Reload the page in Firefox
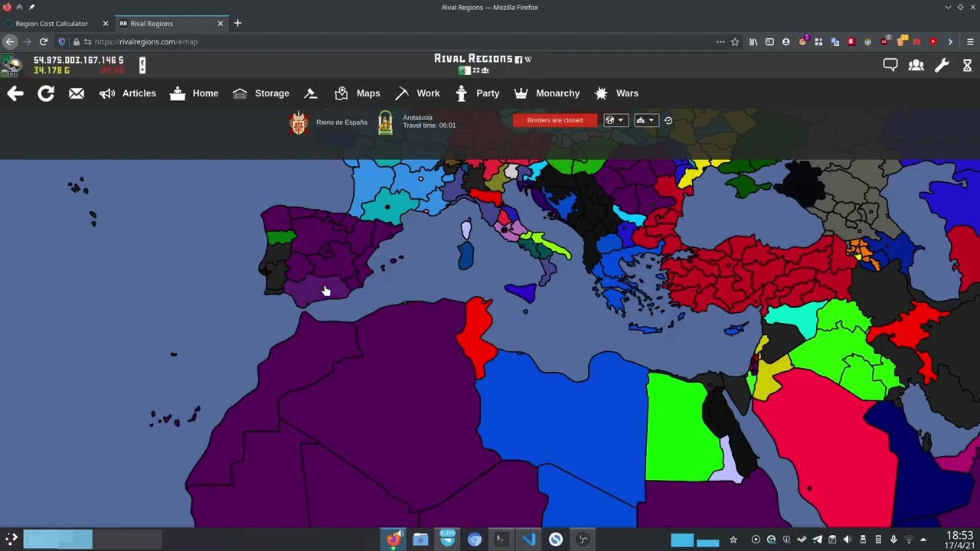 (44, 42)
